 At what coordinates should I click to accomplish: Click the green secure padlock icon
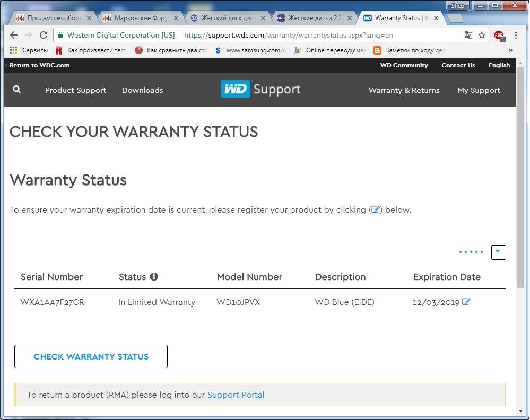point(60,35)
